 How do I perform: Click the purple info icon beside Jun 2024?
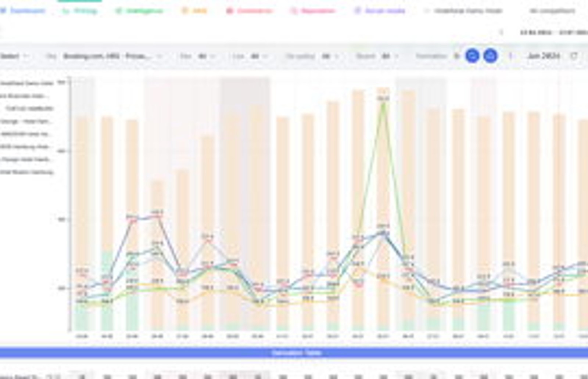[510, 56]
